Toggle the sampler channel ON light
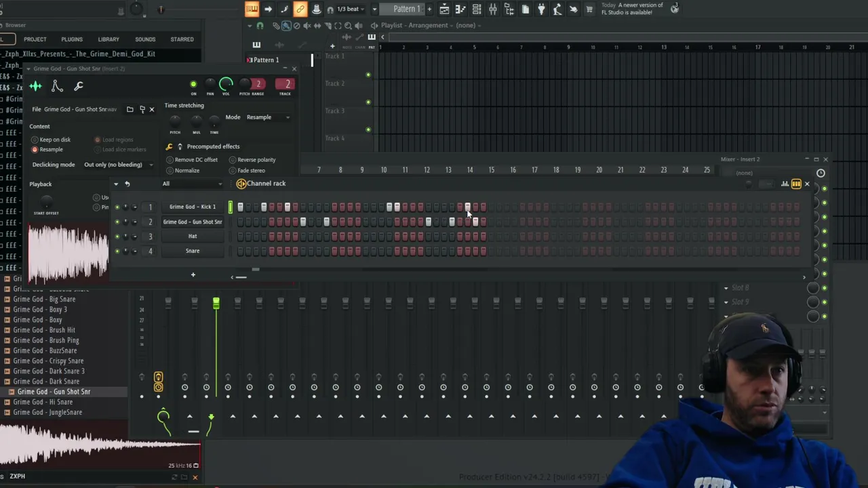The height and width of the screenshot is (488, 868). 193,85
